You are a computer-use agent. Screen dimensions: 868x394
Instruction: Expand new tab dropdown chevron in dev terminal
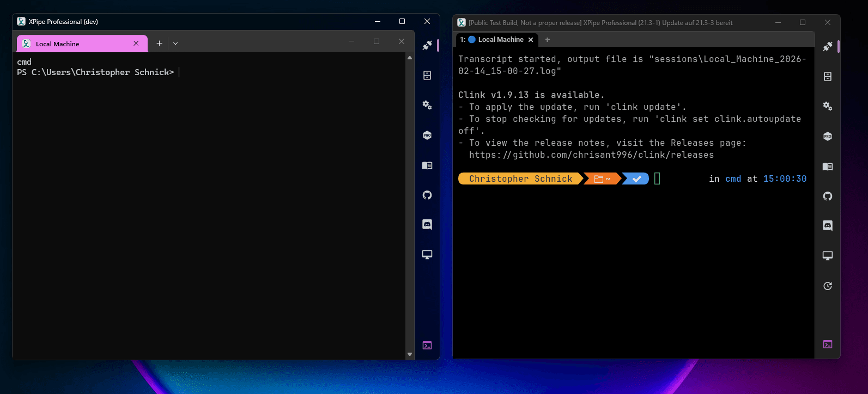175,44
